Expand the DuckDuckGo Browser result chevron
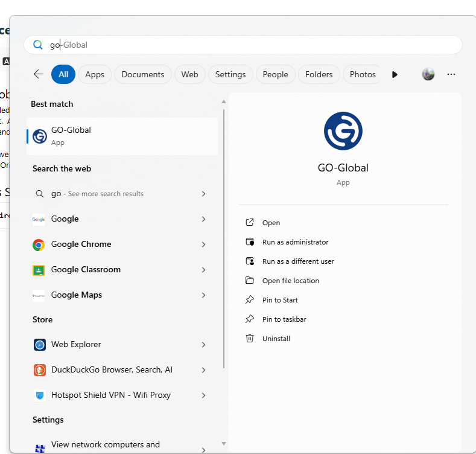The height and width of the screenshot is (454, 476). (203, 370)
